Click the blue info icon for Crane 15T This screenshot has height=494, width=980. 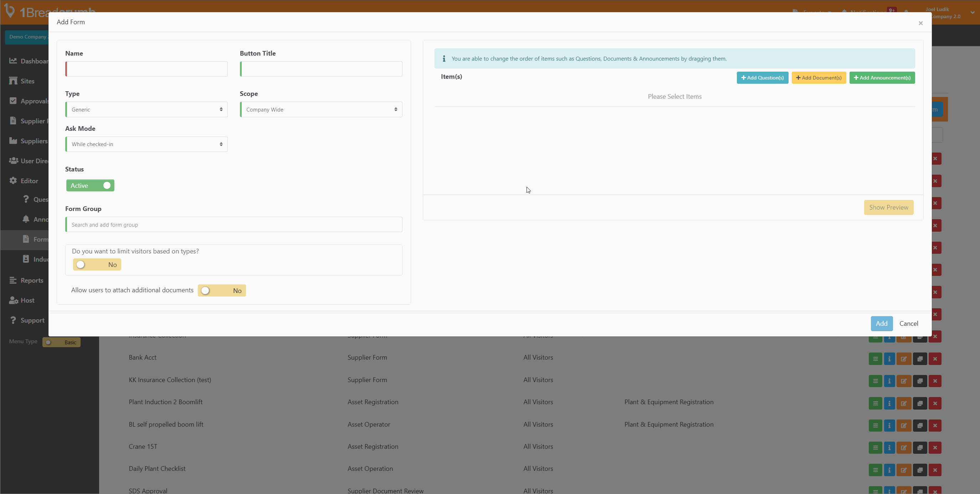pos(889,448)
